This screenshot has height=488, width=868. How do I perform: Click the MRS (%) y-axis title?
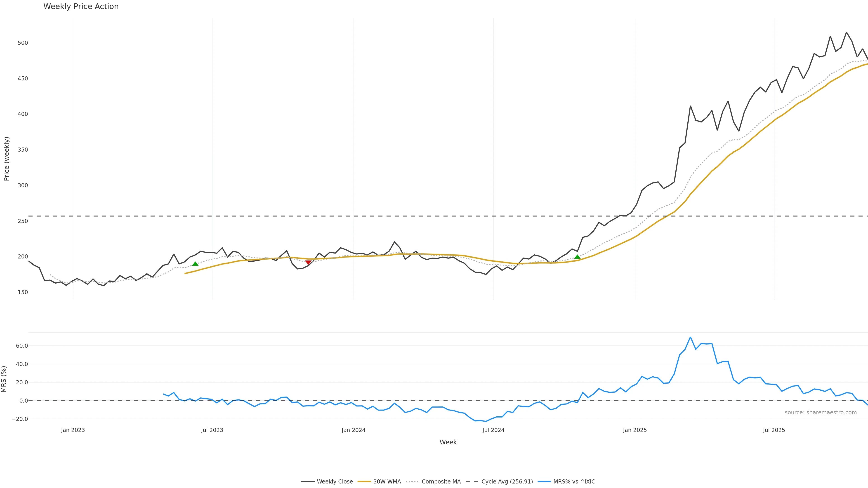[x=4, y=379]
